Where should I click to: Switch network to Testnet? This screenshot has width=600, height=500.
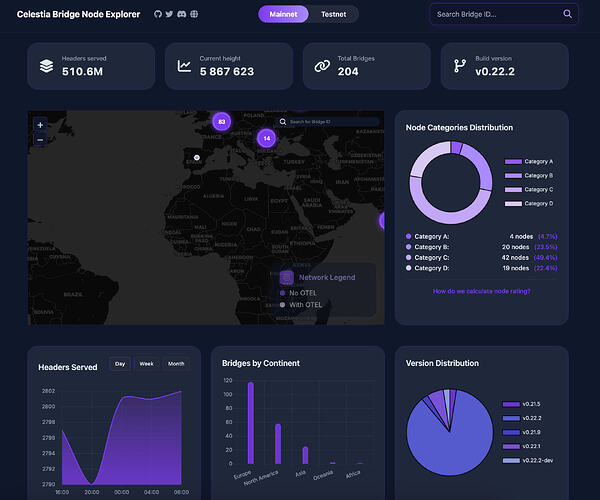click(333, 14)
